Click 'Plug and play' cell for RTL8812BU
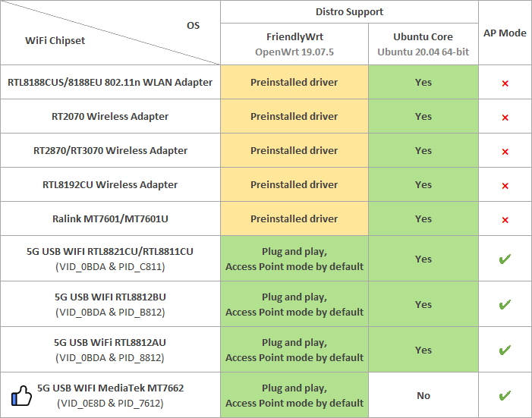 (294, 304)
